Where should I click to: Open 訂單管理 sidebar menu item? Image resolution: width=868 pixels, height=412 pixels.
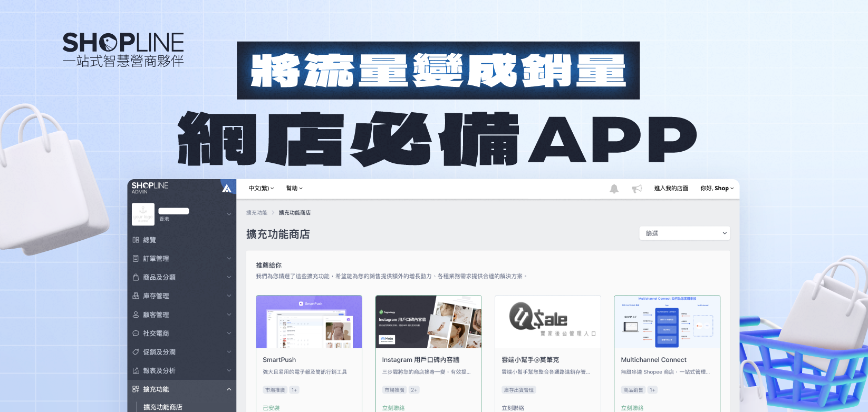[x=181, y=259]
